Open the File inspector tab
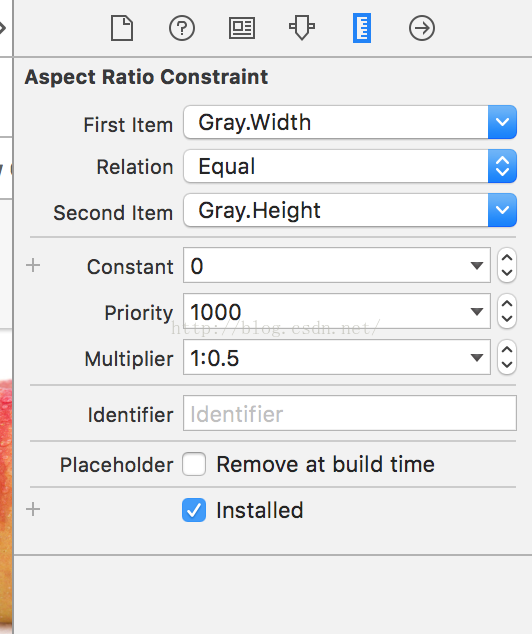532x634 pixels. [x=122, y=28]
